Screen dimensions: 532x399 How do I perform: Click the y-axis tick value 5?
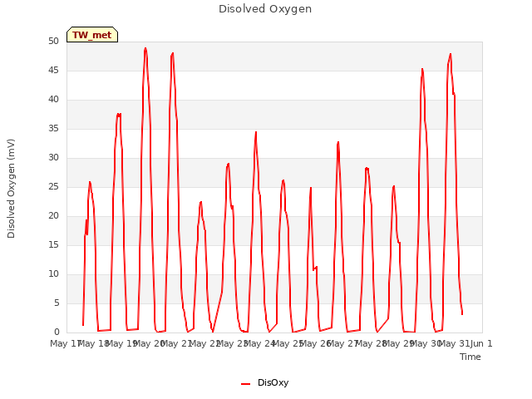[57, 303]
